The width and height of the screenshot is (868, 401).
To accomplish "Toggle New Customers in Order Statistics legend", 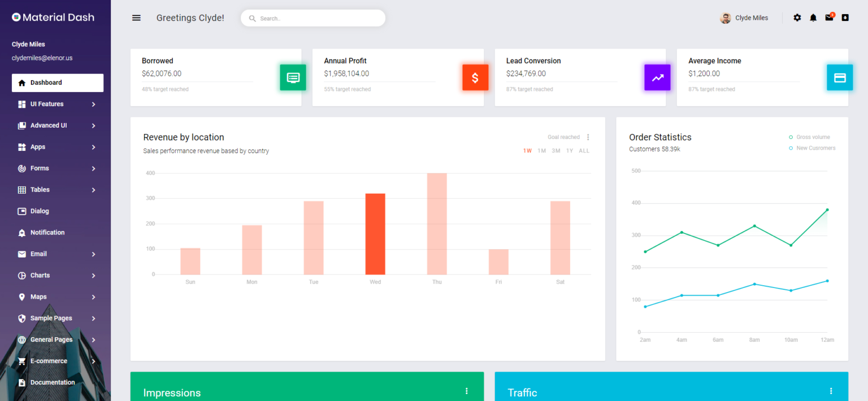I will click(x=812, y=148).
